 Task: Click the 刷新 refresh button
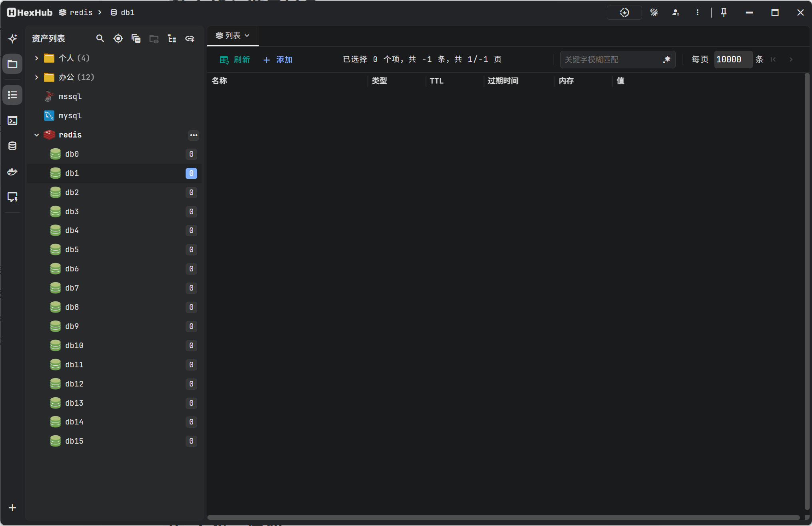coord(235,60)
